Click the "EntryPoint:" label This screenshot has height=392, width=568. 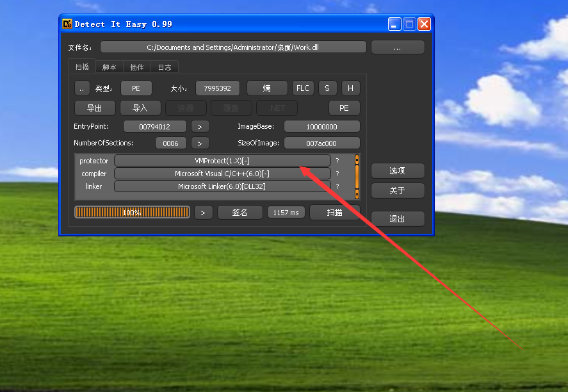[91, 126]
